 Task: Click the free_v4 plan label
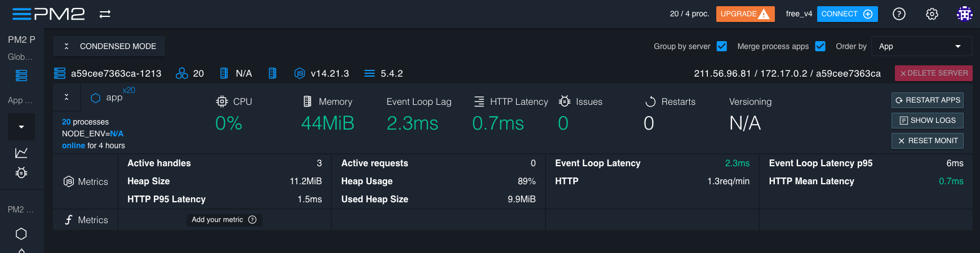tap(799, 14)
